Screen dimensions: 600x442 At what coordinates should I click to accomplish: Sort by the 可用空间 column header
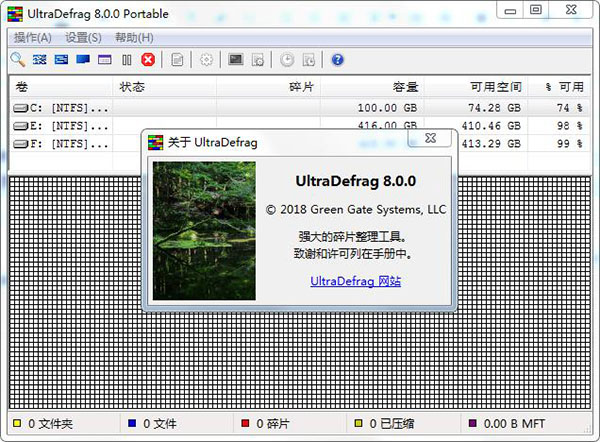(476, 87)
